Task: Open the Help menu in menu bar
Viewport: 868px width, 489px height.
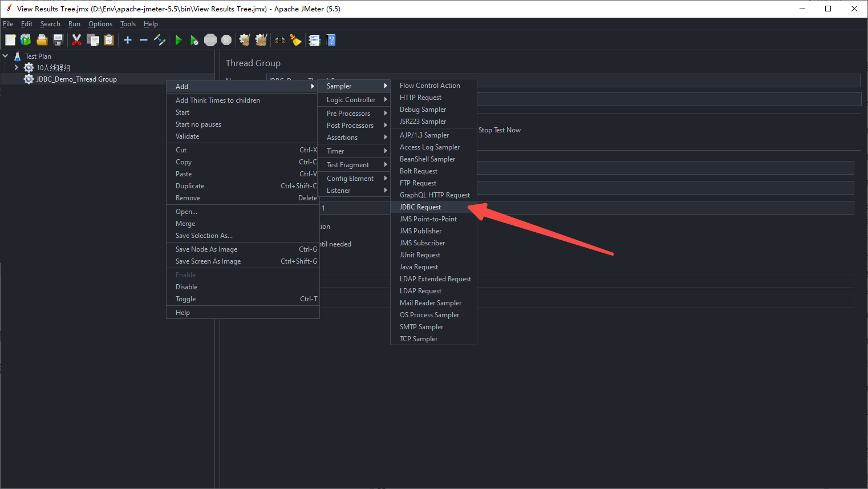Action: 151,24
